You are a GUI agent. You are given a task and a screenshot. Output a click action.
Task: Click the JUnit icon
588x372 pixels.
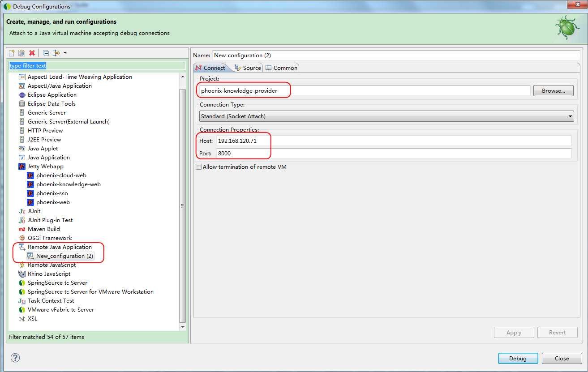pos(22,211)
